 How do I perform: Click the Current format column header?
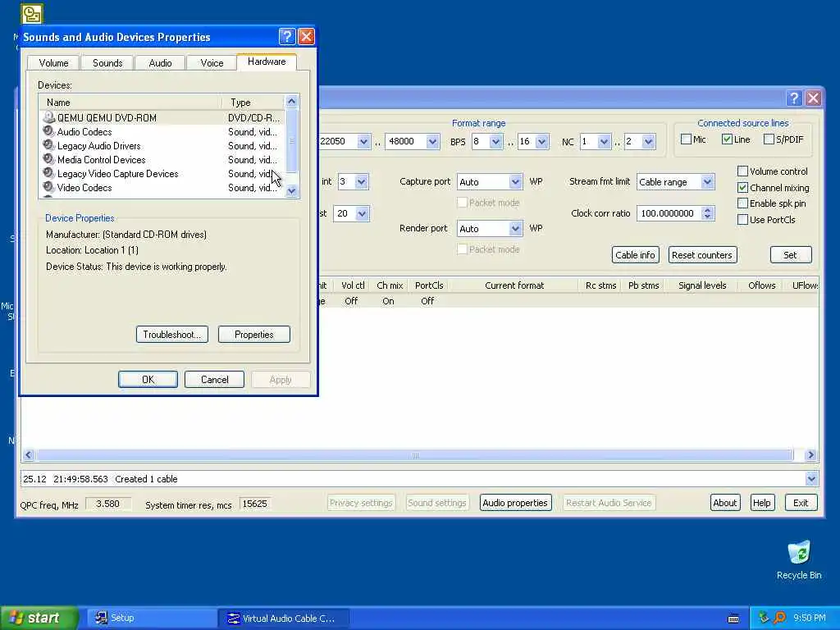tap(514, 285)
